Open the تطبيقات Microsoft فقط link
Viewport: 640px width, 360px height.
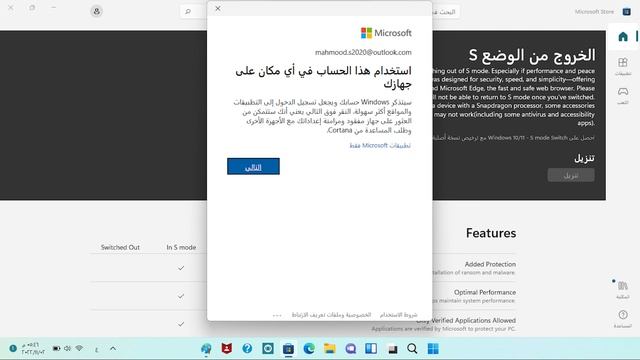point(380,145)
